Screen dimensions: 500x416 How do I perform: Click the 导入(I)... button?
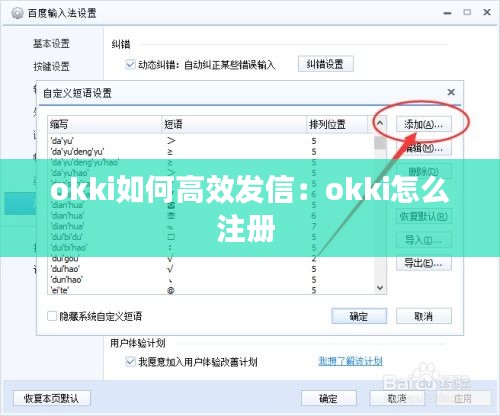(x=424, y=240)
